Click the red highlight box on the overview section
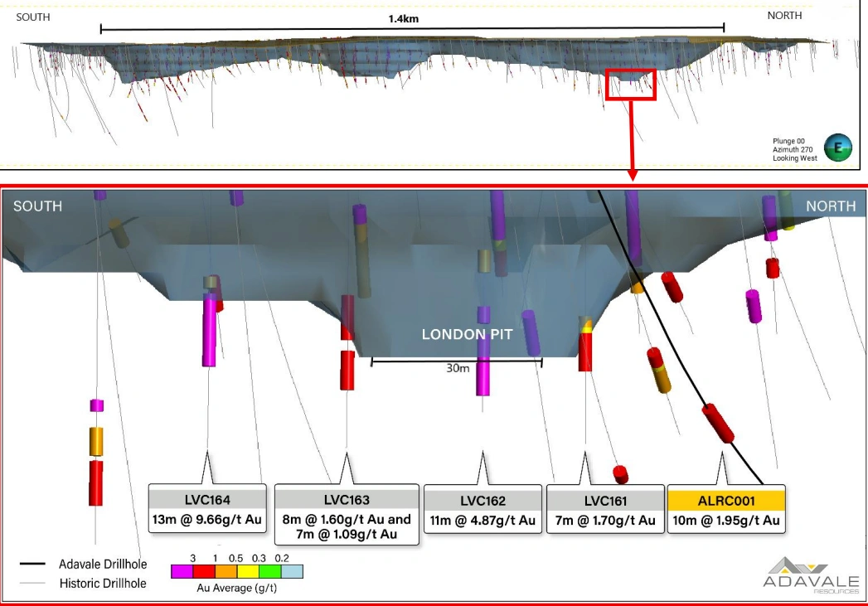The width and height of the screenshot is (868, 606). tap(631, 85)
